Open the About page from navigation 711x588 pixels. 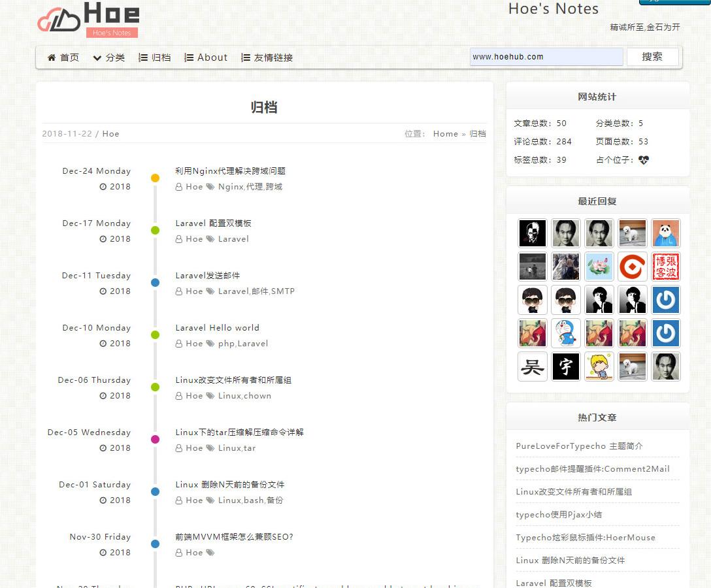[x=206, y=57]
